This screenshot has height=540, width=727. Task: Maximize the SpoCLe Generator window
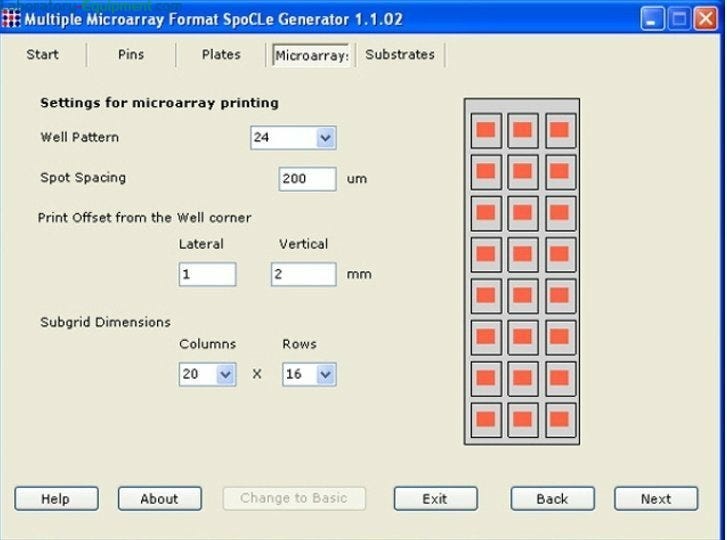(x=678, y=17)
